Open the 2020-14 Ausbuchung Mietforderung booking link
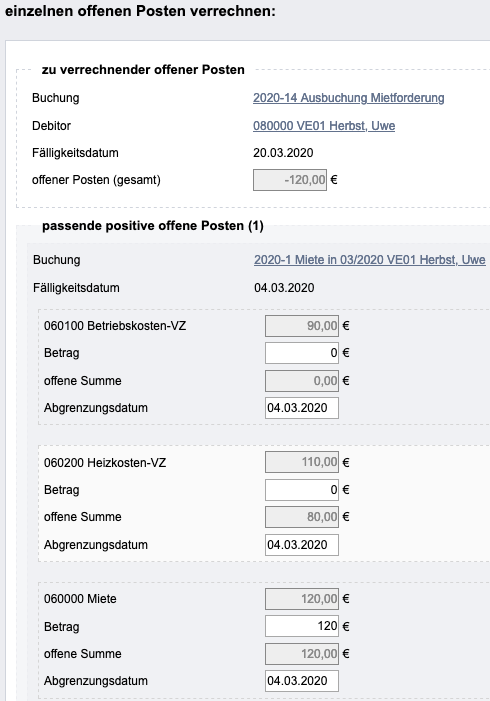 click(348, 98)
